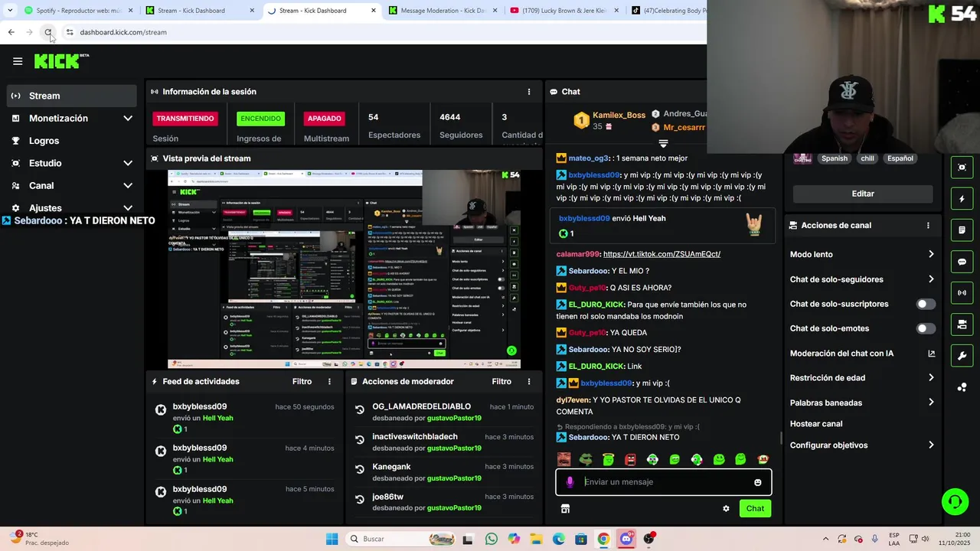Click the green support headset button

955,502
